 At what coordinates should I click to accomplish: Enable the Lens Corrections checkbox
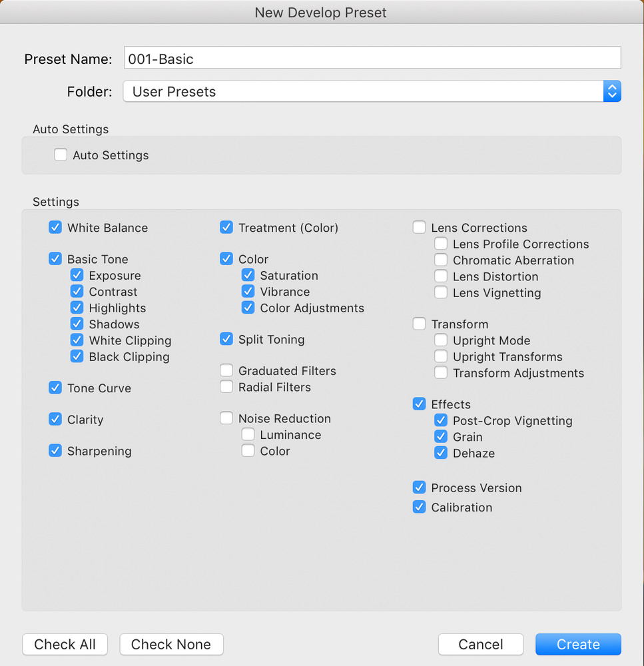tap(420, 227)
